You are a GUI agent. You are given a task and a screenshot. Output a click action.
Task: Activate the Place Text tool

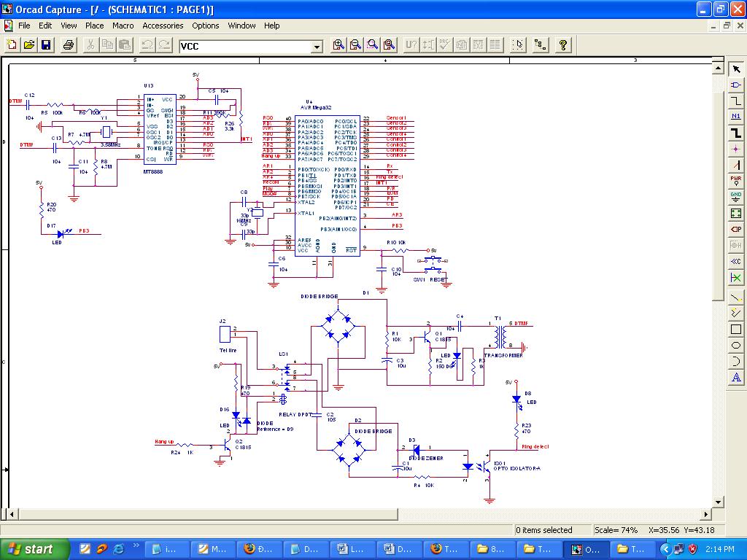pos(736,377)
